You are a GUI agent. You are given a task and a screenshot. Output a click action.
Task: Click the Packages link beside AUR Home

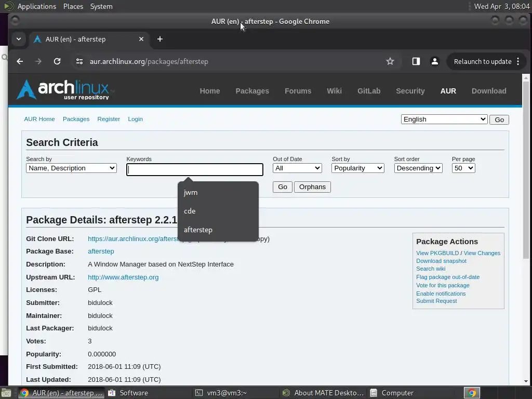[x=76, y=119]
